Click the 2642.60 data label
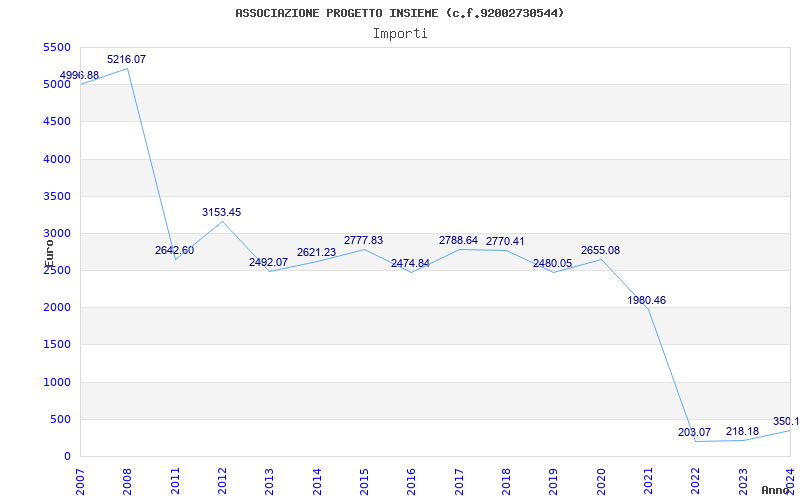 pos(174,251)
